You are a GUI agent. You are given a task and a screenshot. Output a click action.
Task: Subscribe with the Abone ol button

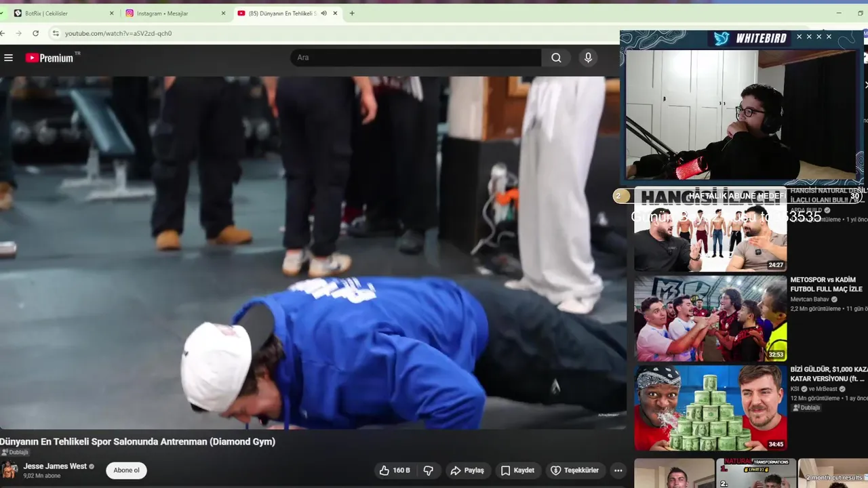pyautogui.click(x=126, y=470)
